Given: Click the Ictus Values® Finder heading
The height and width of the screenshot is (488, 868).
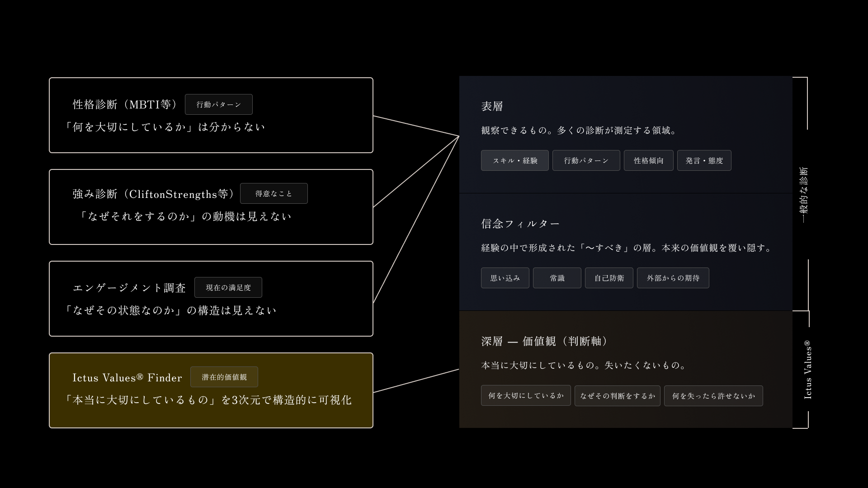Looking at the screenshot, I should tap(127, 377).
